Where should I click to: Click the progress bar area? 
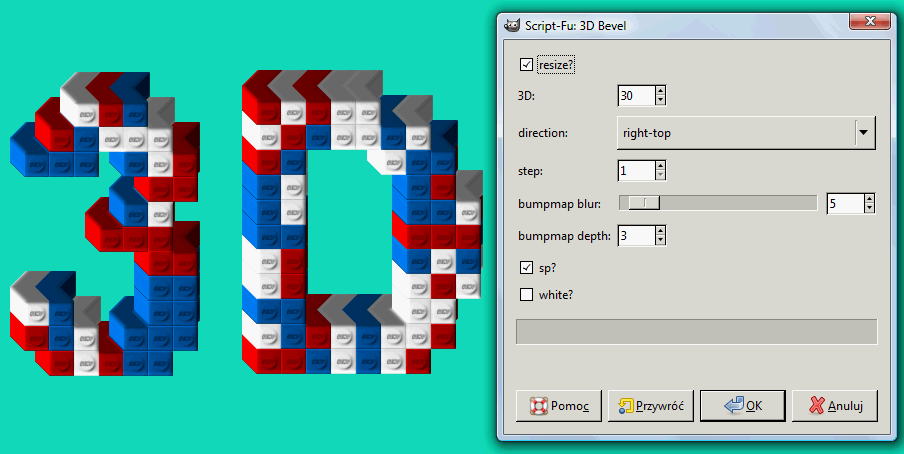[x=696, y=332]
